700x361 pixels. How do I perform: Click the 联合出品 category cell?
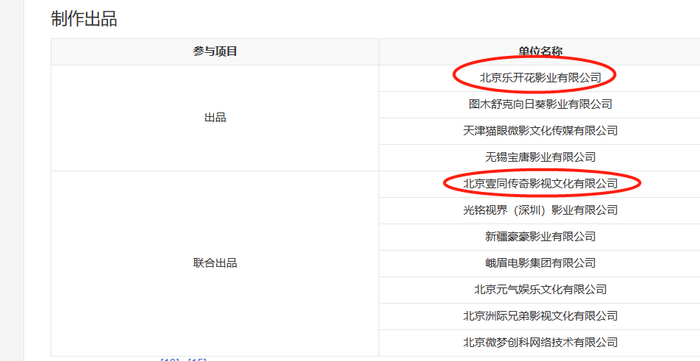[215, 263]
